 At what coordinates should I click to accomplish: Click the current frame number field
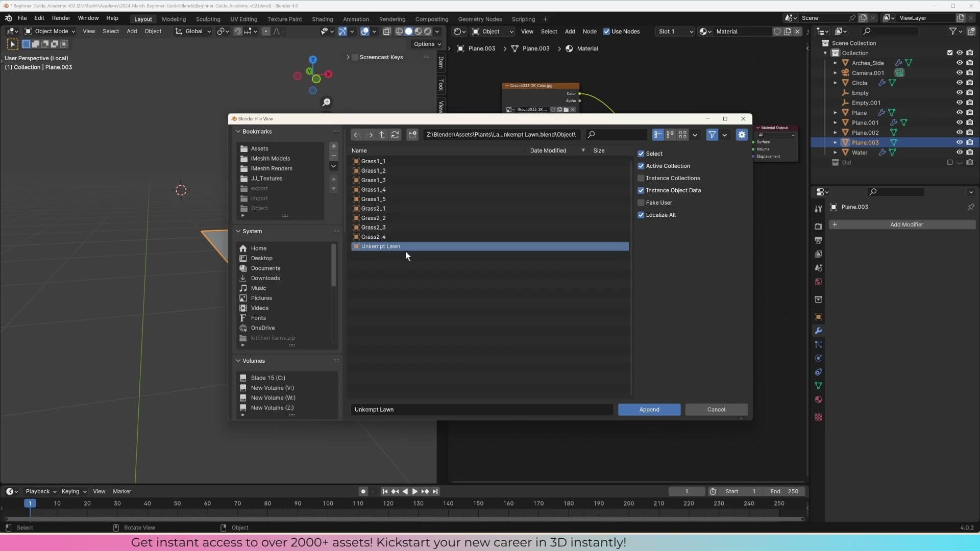[x=687, y=491]
